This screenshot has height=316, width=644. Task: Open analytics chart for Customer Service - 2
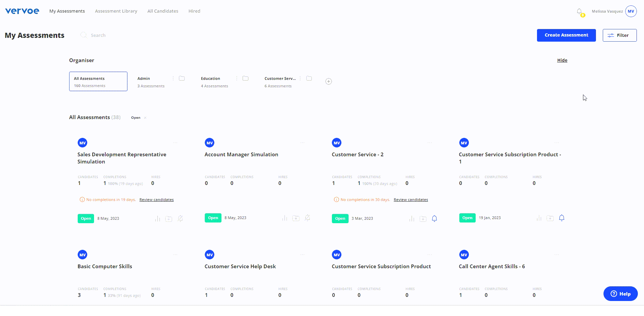[x=412, y=219]
